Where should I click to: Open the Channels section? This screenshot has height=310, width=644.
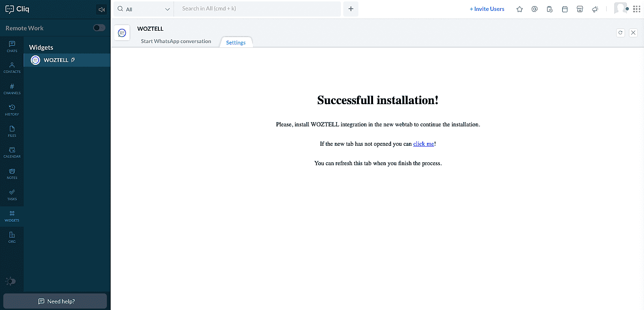click(x=12, y=89)
